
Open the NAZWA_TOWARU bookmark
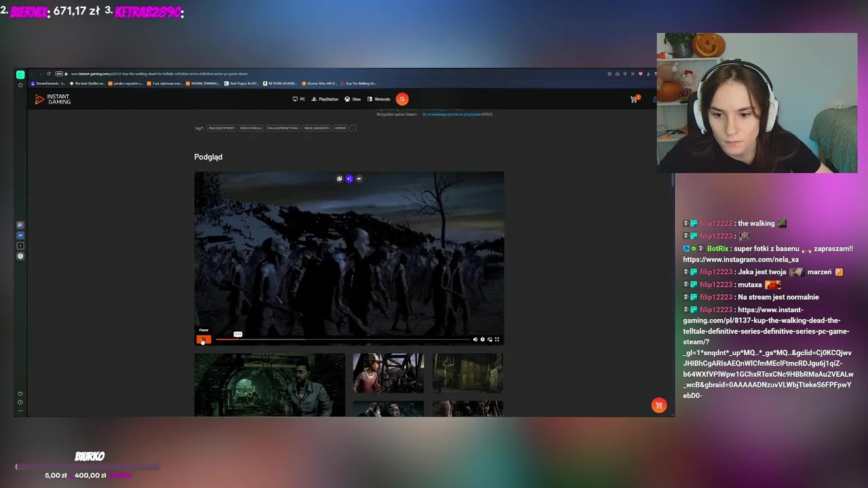(x=203, y=83)
